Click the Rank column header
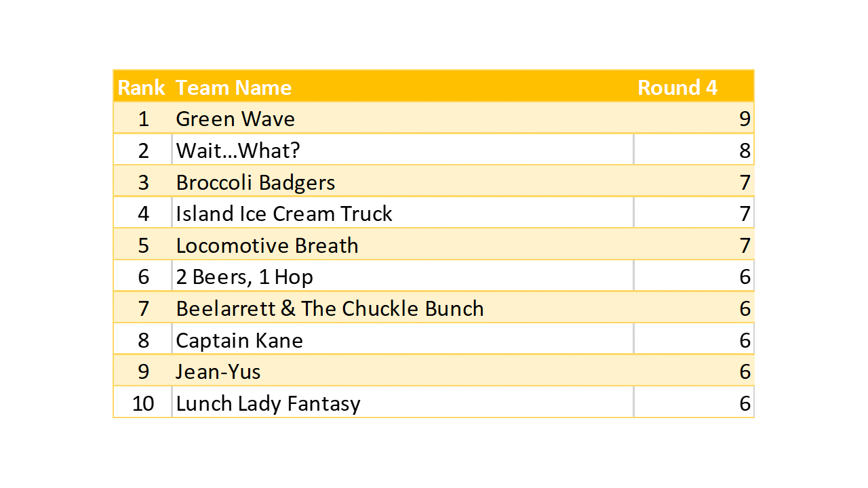The height and width of the screenshot is (488, 868). click(141, 87)
